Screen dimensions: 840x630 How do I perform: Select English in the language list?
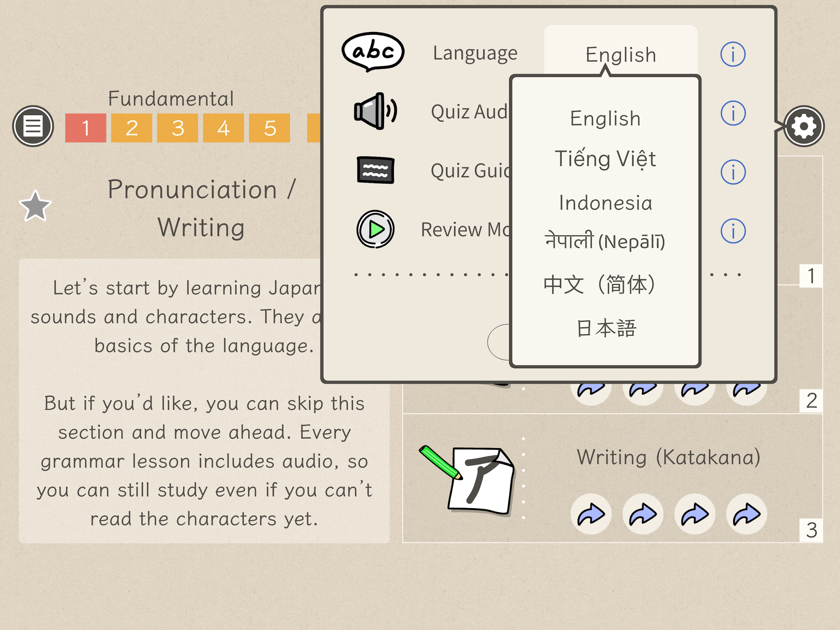click(x=605, y=118)
